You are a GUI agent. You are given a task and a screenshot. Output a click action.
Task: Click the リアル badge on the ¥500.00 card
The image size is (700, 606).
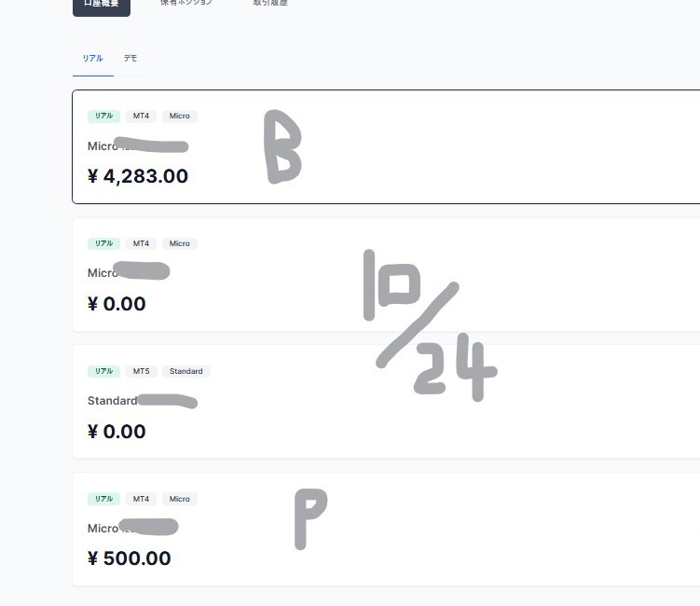tap(103, 499)
